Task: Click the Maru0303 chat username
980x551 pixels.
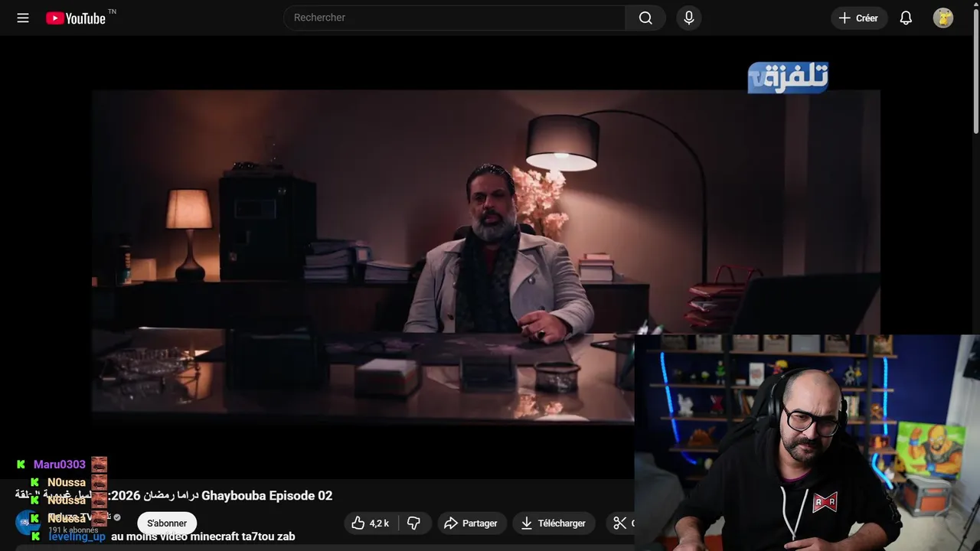Action: [x=60, y=465]
